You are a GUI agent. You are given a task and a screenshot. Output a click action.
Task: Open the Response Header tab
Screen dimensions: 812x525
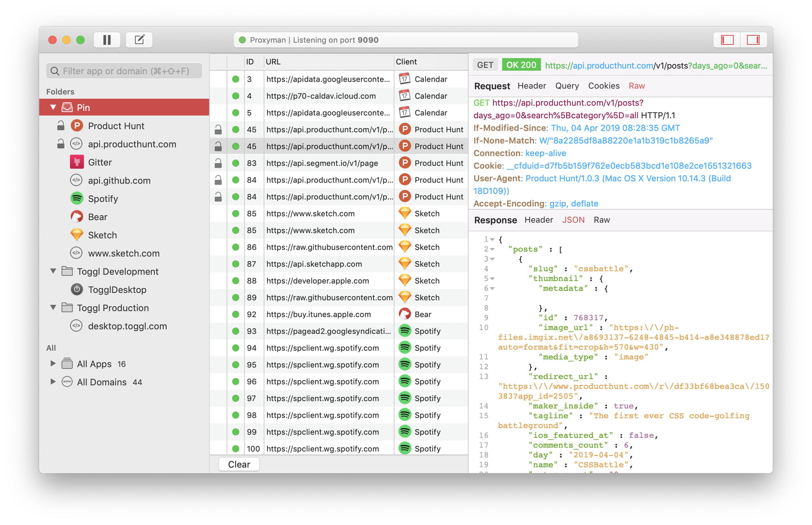(538, 220)
